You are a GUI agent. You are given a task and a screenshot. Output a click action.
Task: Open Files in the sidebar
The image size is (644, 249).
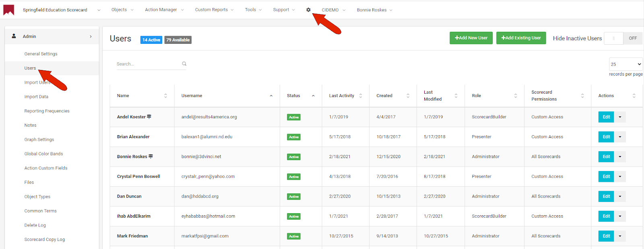pyautogui.click(x=29, y=182)
